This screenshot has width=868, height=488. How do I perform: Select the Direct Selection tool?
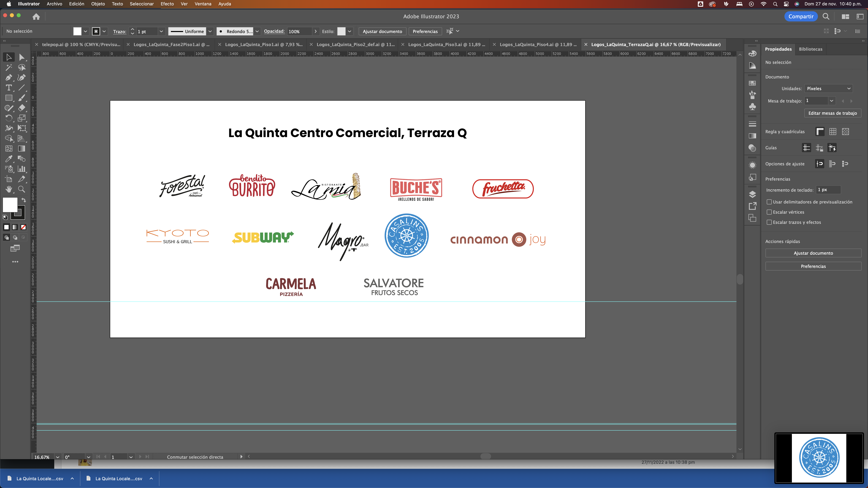click(22, 58)
